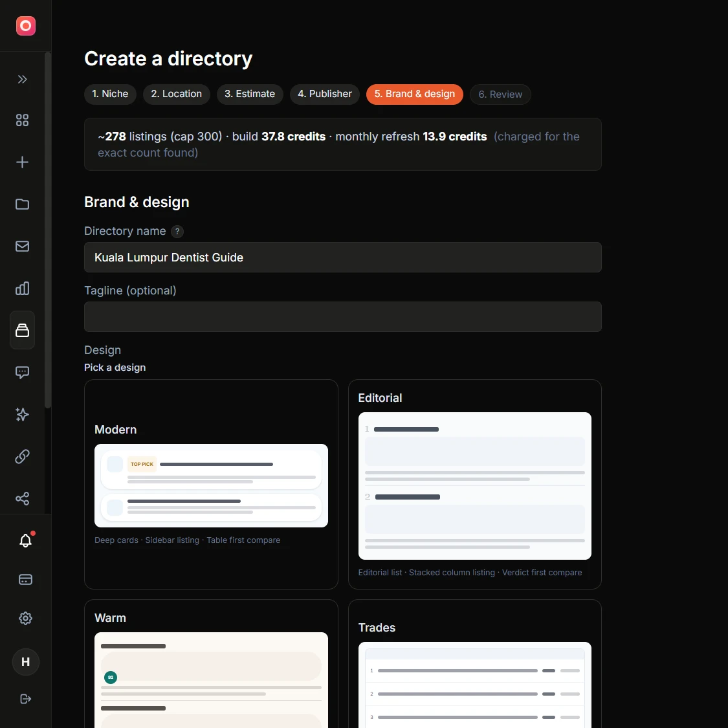Go to step 1. Niche
728x728 pixels.
click(110, 94)
